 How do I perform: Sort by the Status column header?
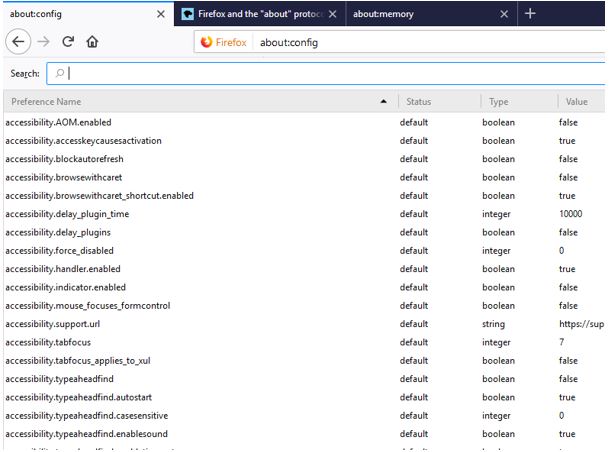point(436,102)
